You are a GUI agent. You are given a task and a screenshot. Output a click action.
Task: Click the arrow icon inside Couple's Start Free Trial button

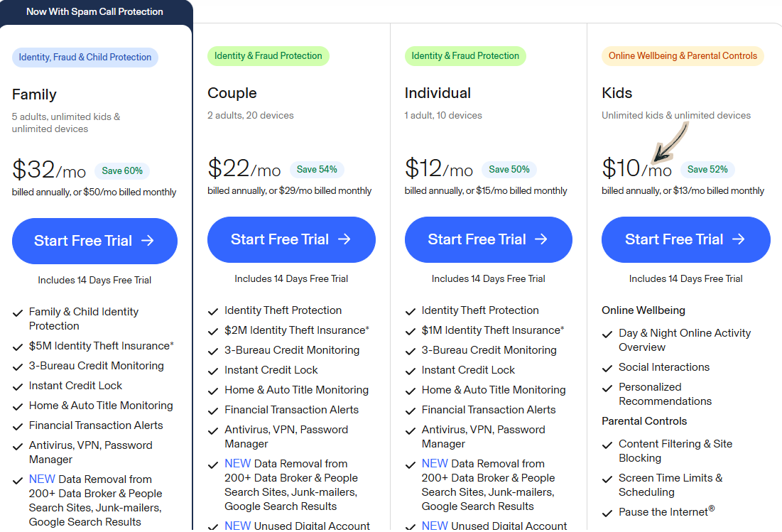[343, 239]
